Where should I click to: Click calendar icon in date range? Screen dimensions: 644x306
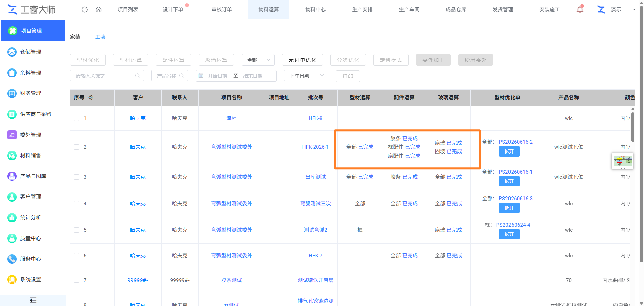click(x=201, y=76)
